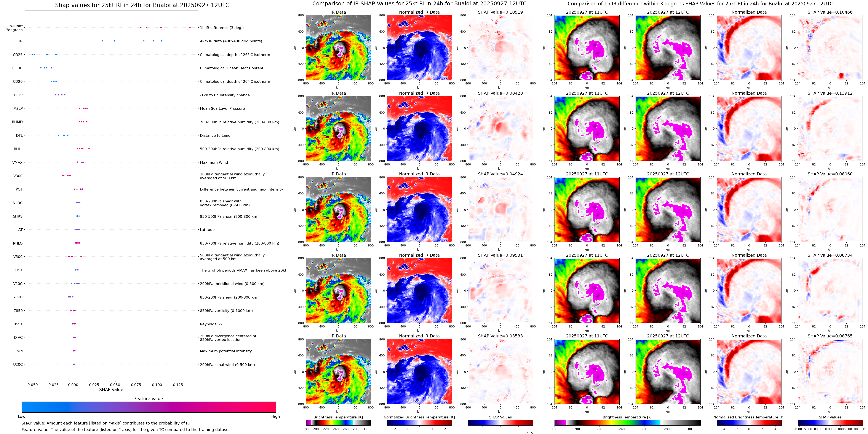
Task: Click the Feature Value gradient colorbar
Action: [148, 407]
